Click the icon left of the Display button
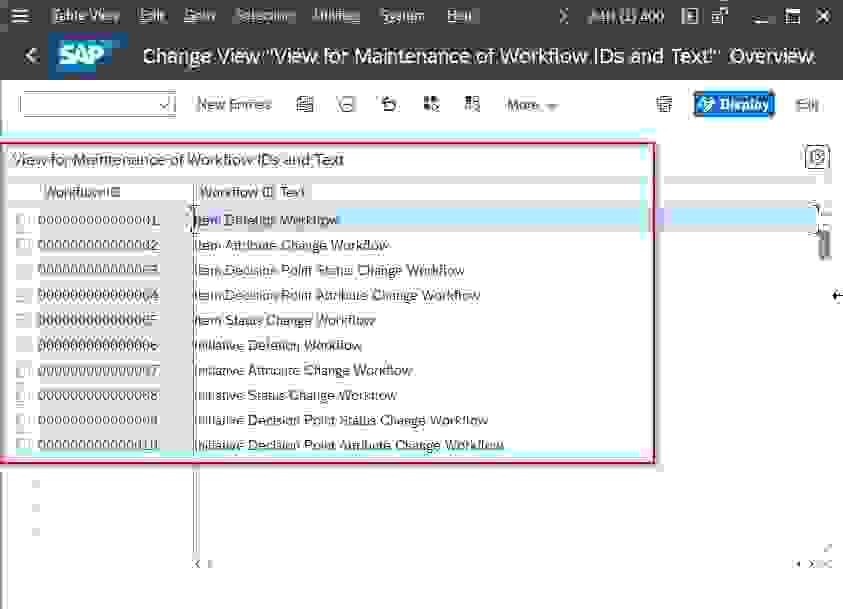Image resolution: width=843 pixels, height=609 pixels. pyautogui.click(x=665, y=104)
